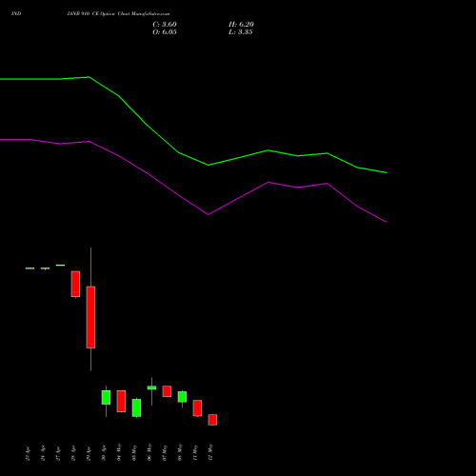Select the 04 May date label

[x=119, y=452]
